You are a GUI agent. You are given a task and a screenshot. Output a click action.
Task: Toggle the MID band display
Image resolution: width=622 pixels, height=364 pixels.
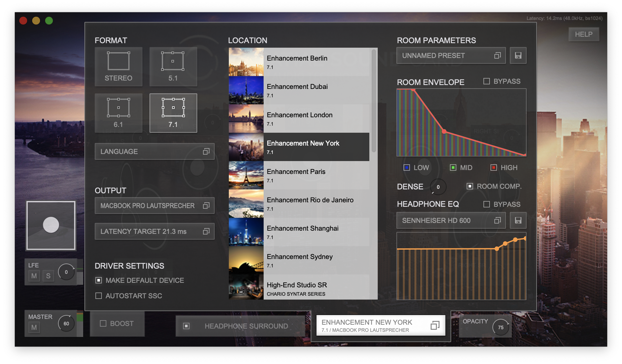pyautogui.click(x=453, y=168)
